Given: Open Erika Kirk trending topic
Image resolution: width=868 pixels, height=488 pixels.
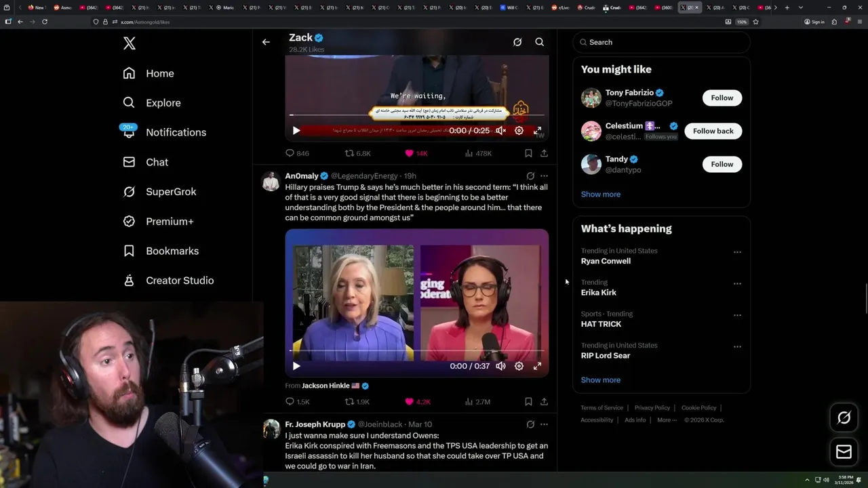Looking at the screenshot, I should (x=599, y=292).
